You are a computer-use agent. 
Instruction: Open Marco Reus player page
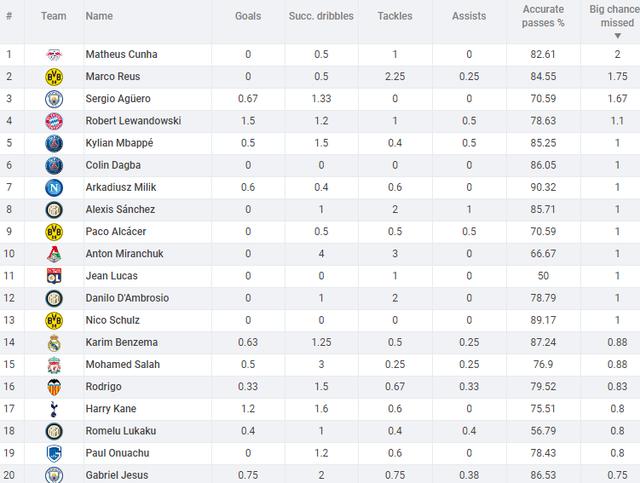(x=113, y=76)
